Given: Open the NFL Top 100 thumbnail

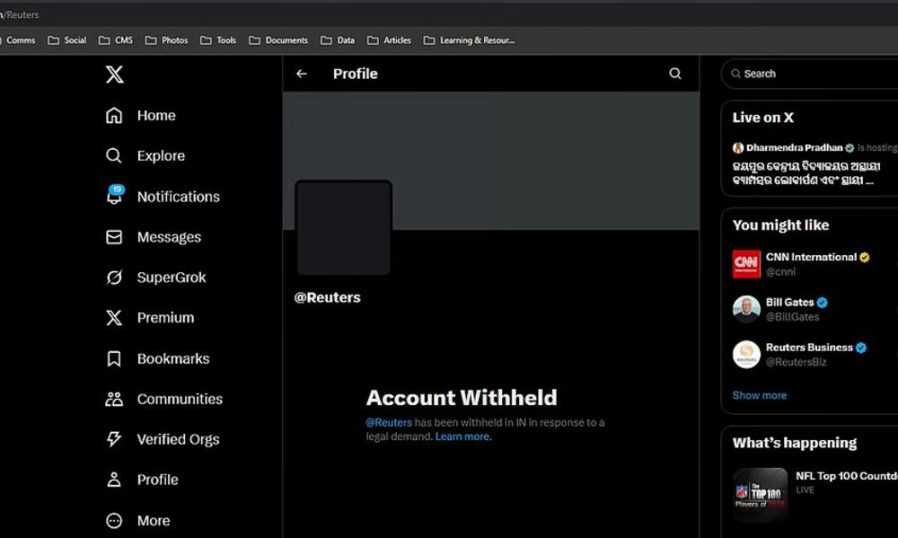Looking at the screenshot, I should pos(760,494).
